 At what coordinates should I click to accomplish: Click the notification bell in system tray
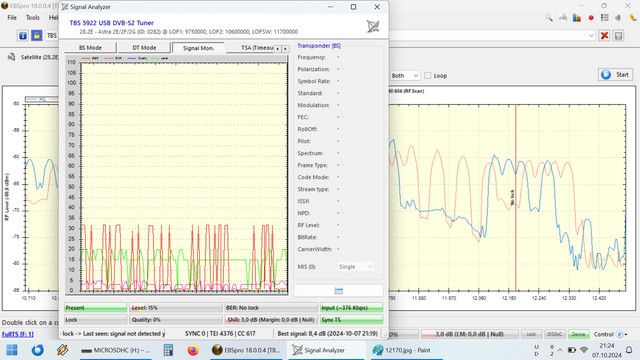(629, 350)
